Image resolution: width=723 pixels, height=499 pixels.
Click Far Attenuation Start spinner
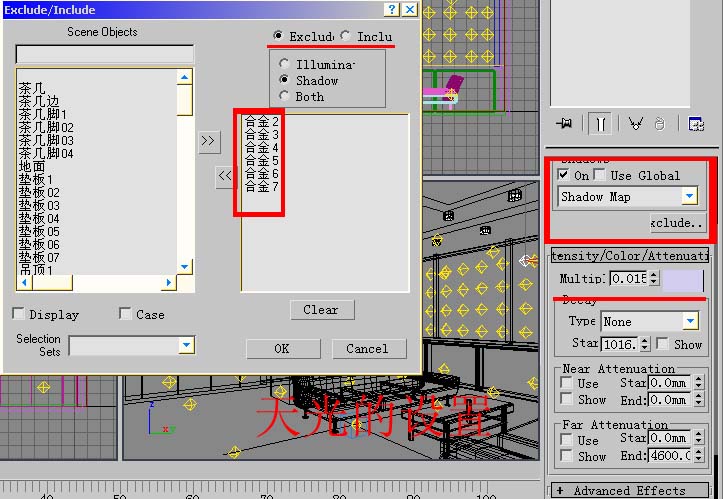pyautogui.click(x=699, y=437)
